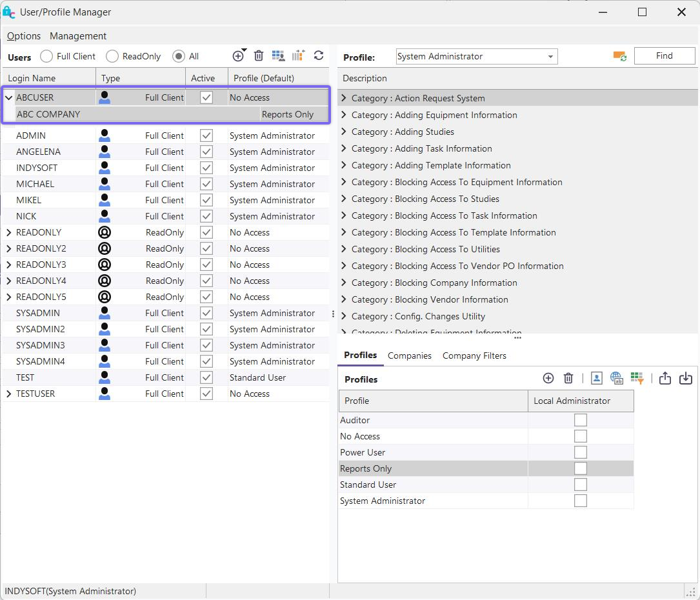Select the Full Client radio button
The width and height of the screenshot is (700, 600).
click(x=46, y=57)
